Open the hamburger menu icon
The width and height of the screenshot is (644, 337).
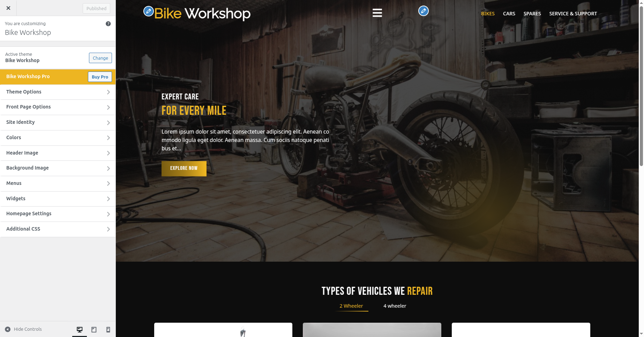377,13
